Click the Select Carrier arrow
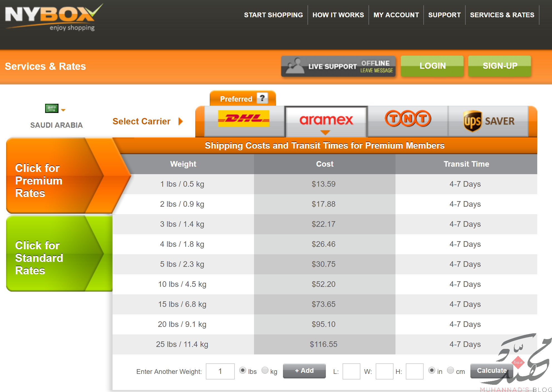The height and width of the screenshot is (392, 552). (x=180, y=121)
